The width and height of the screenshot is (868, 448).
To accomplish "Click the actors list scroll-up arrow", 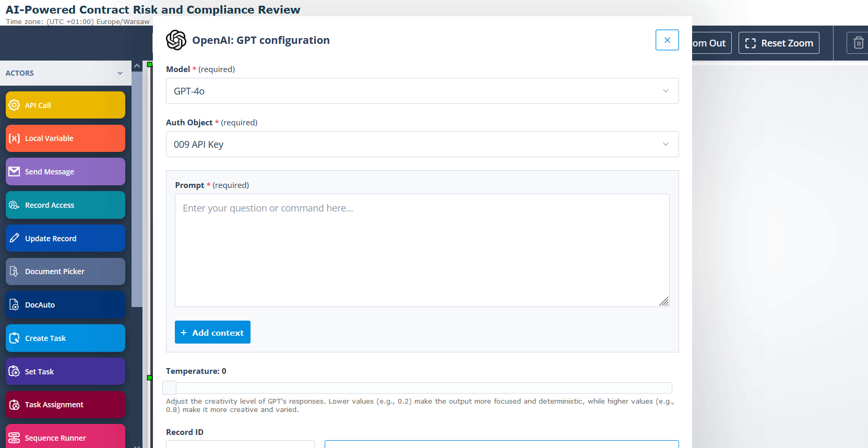I will [x=137, y=66].
